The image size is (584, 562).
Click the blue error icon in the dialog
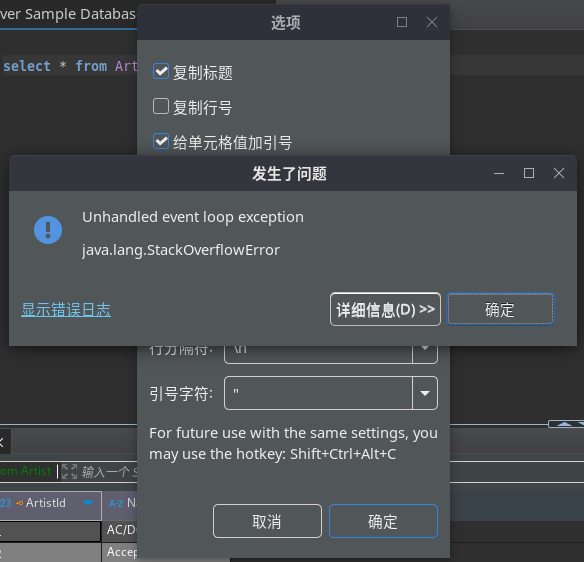(48, 230)
